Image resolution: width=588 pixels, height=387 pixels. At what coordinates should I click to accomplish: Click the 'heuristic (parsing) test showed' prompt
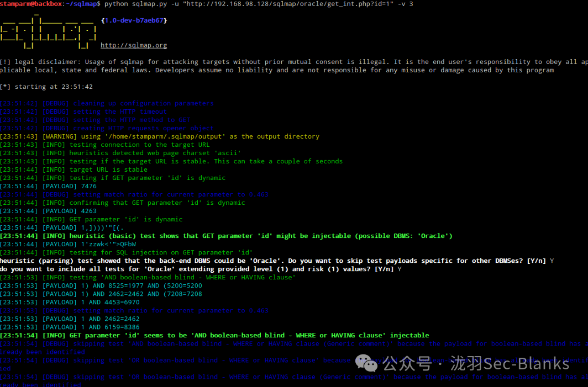[x=277, y=261]
